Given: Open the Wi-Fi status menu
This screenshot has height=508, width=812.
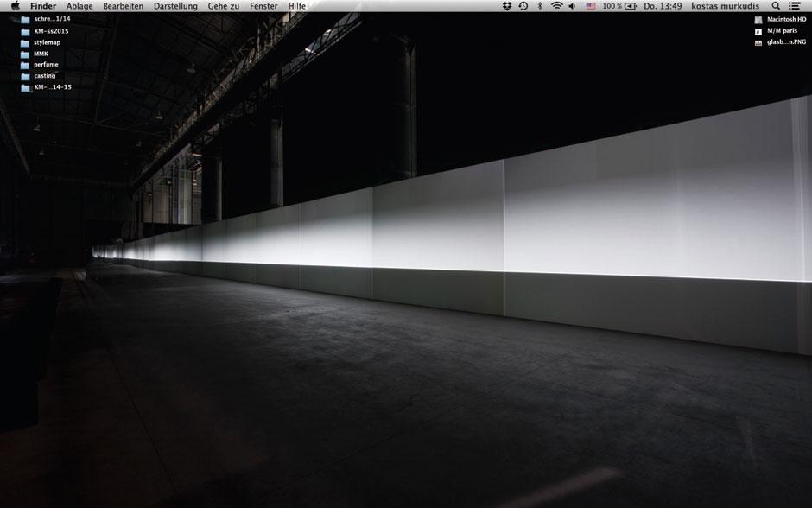Looking at the screenshot, I should 557,6.
